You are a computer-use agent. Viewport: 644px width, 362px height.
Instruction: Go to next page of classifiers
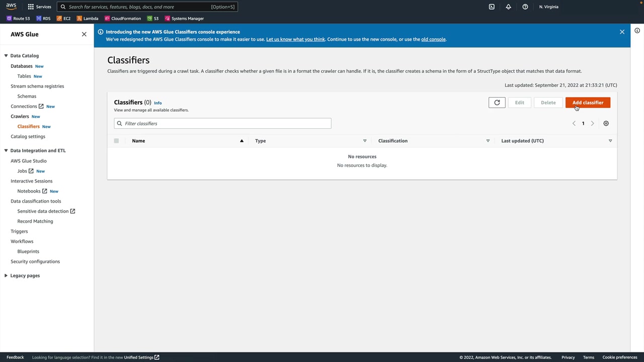point(592,123)
